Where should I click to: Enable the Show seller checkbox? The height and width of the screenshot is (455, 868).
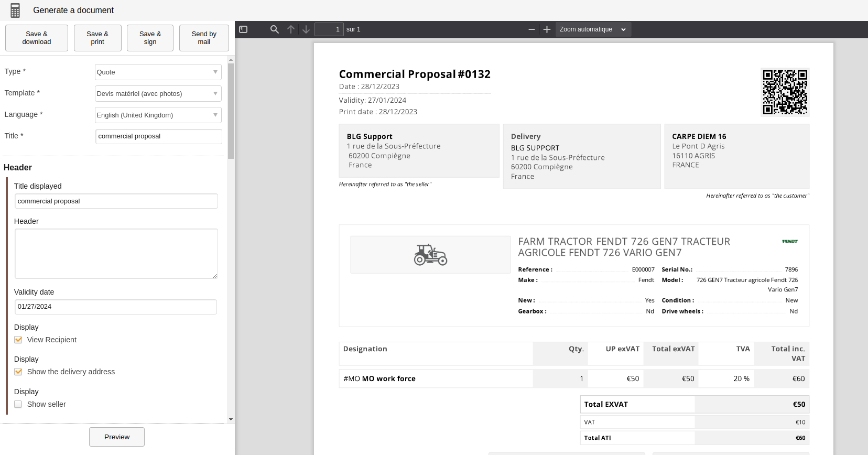pyautogui.click(x=18, y=404)
